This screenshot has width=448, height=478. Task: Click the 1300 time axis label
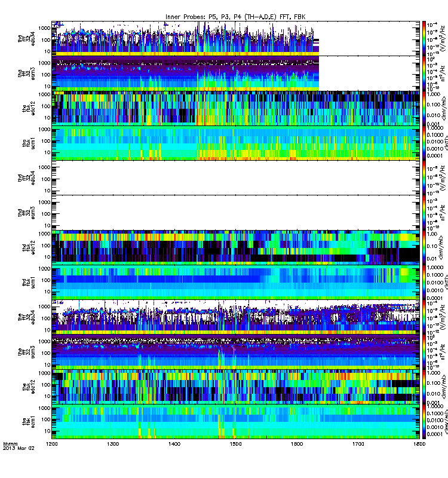113,444
